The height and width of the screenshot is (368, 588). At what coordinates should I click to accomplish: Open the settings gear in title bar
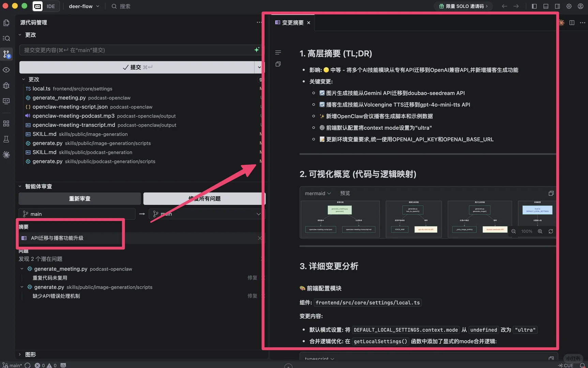[x=569, y=6]
